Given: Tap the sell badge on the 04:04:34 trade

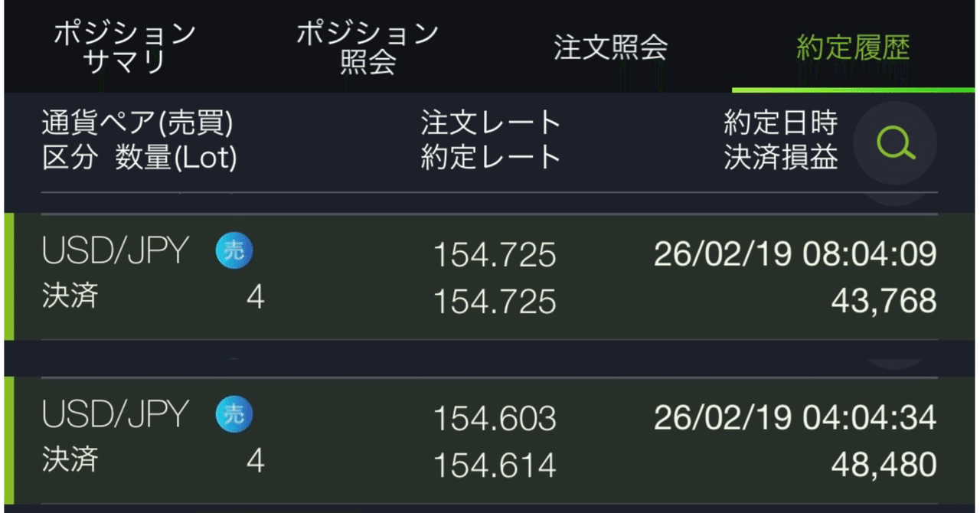Looking at the screenshot, I should (x=234, y=415).
